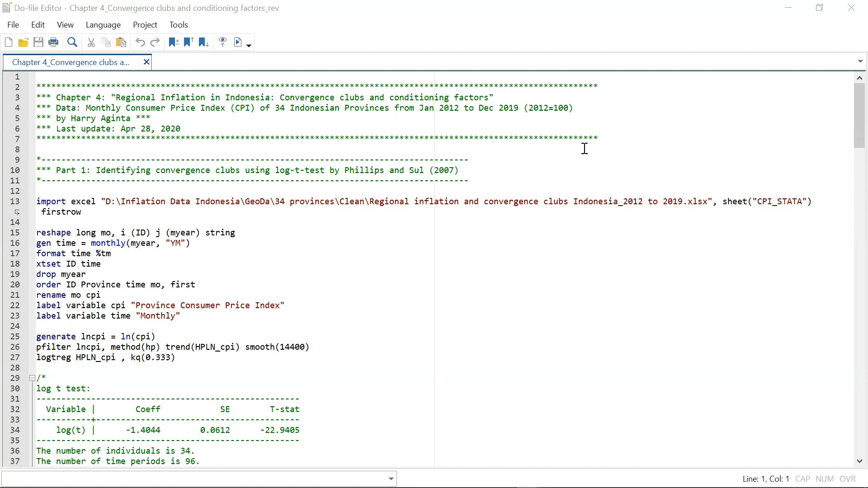
Task: Click the show file in viewer eye icon
Action: [x=222, y=42]
